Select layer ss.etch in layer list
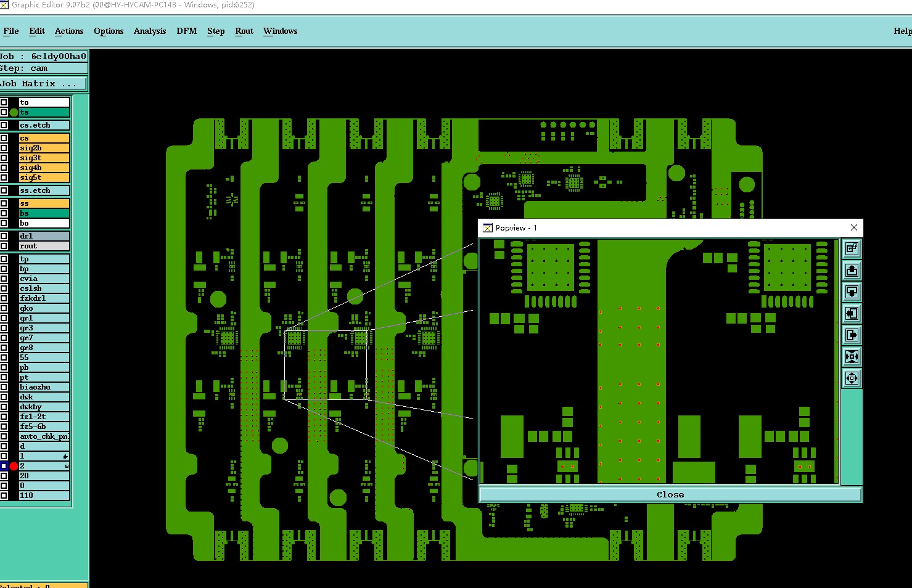Screen dimensions: 912x588 click(44, 190)
